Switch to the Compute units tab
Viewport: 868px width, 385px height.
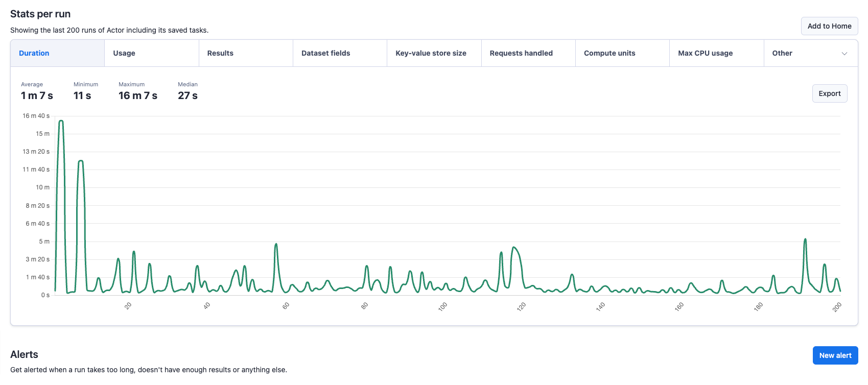click(x=622, y=53)
